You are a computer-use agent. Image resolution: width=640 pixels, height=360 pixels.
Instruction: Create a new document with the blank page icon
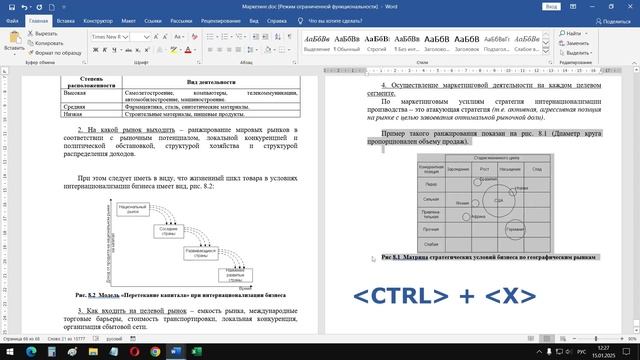(52, 7)
